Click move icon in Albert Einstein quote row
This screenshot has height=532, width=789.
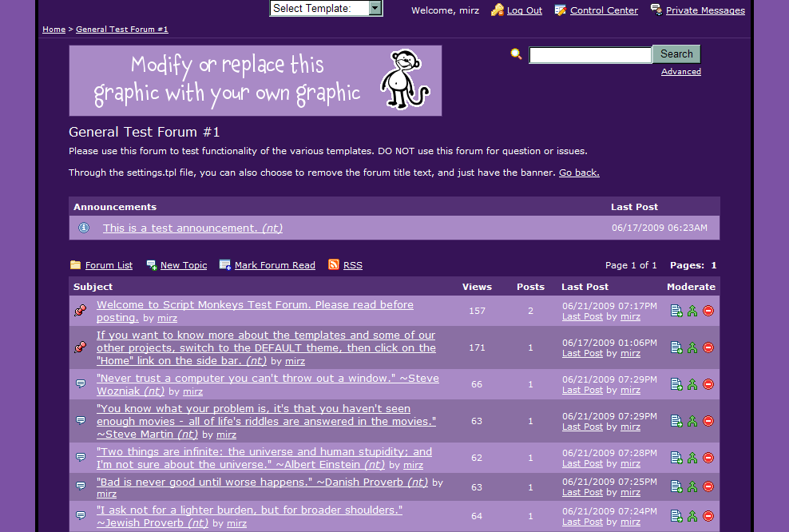676,458
